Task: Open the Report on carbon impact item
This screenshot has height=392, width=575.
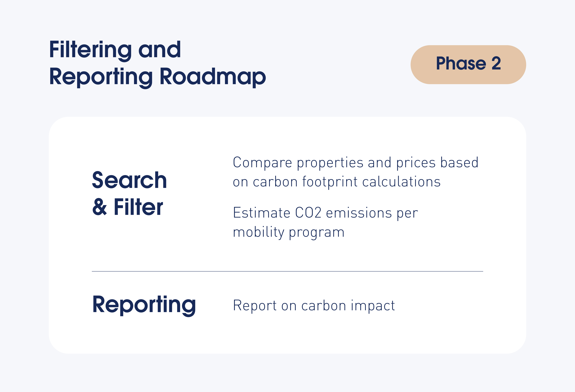Action: coord(314,306)
